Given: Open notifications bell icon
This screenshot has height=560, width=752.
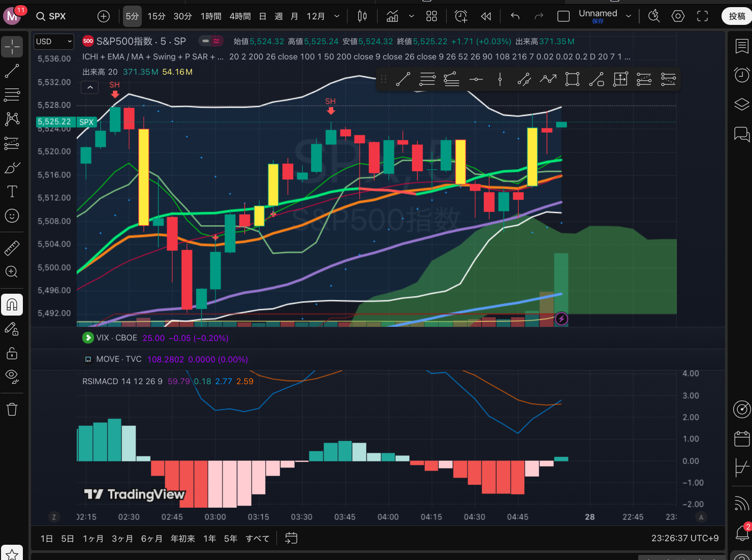Looking at the screenshot, I should (742, 533).
